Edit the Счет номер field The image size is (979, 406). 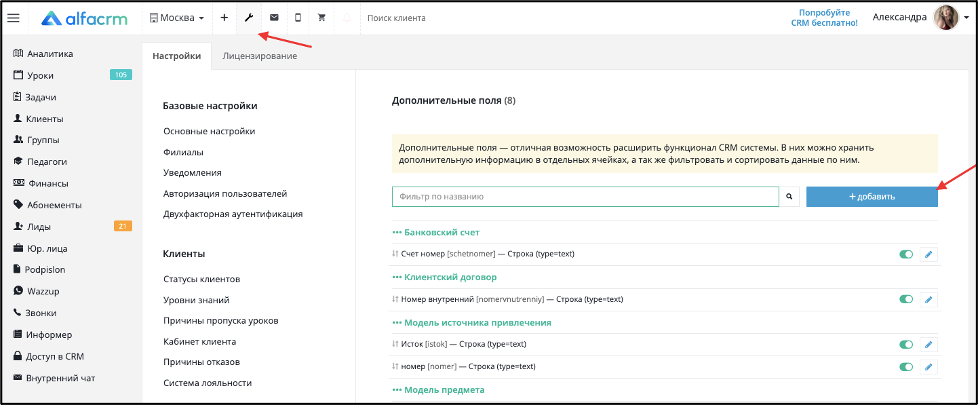coord(928,254)
